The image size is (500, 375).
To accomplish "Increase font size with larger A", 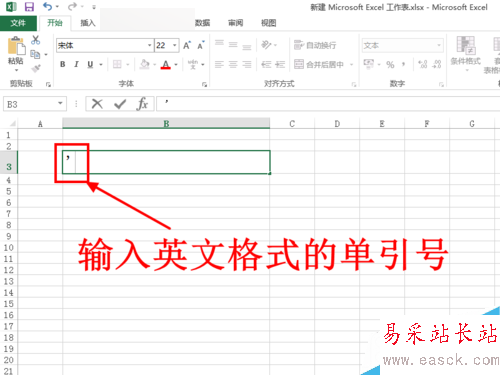I will pos(187,45).
